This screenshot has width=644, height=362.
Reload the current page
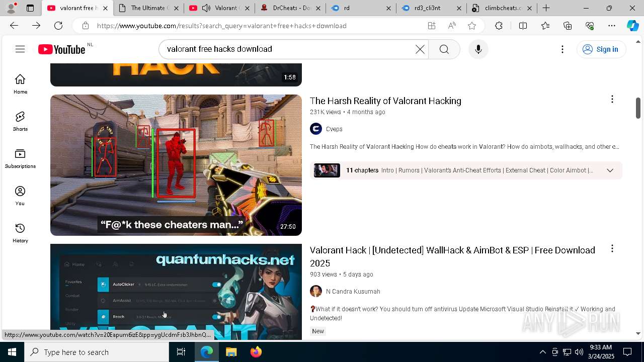pyautogui.click(x=58, y=26)
